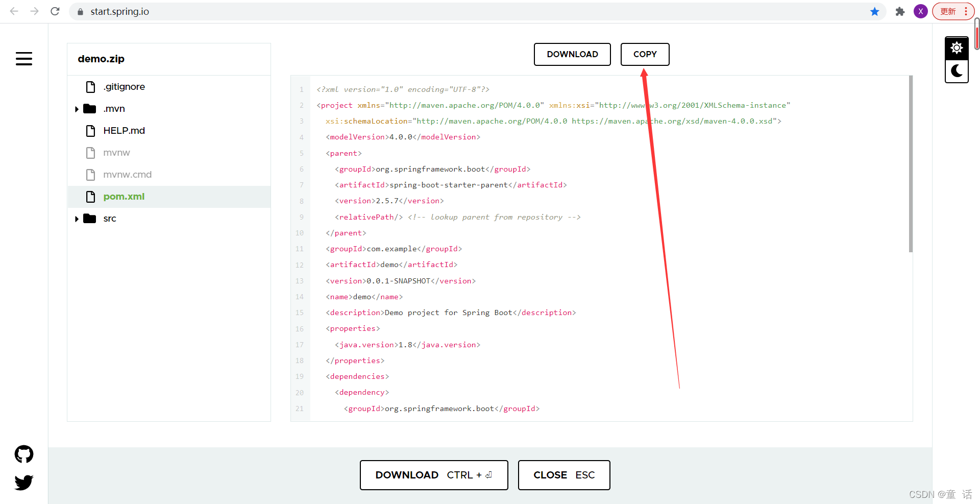Click the .gitignore file icon
Screen dimensions: 980x504
tap(91, 87)
